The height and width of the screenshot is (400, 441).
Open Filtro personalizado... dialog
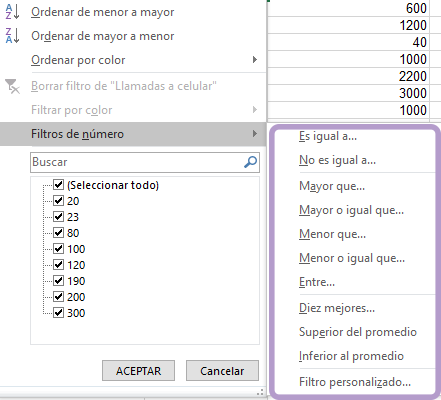355,382
